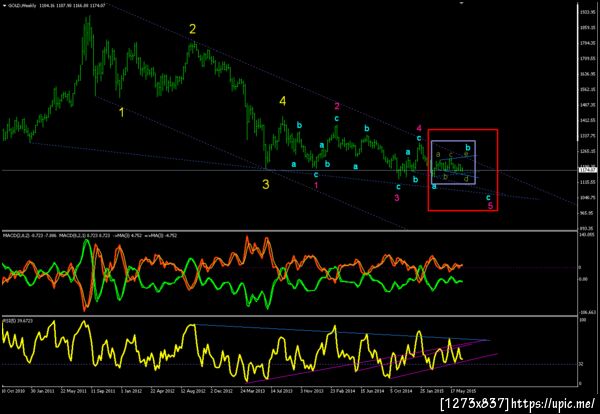The height and width of the screenshot is (414, 600).
Task: Click the small triangle beside GOLD,Weekly title
Action: [4, 6]
